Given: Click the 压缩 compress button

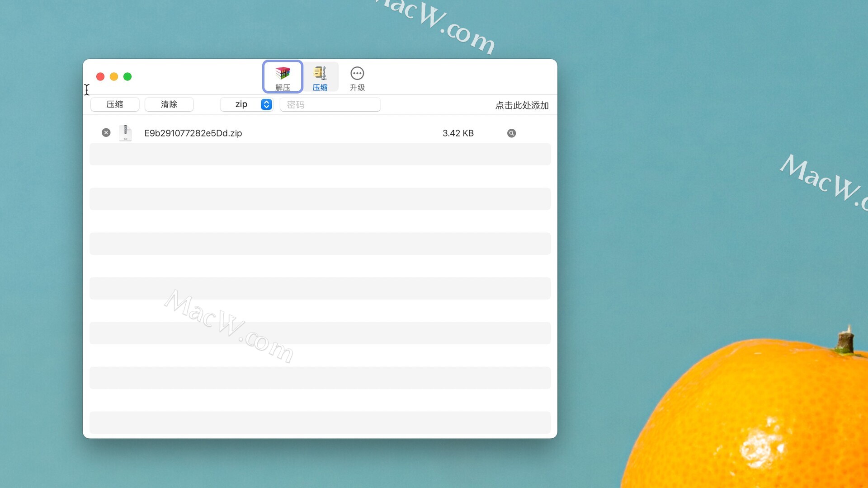Looking at the screenshot, I should tap(115, 104).
